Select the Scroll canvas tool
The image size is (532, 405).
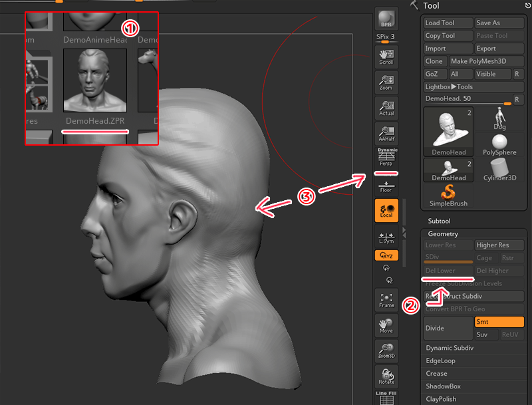[x=386, y=57]
